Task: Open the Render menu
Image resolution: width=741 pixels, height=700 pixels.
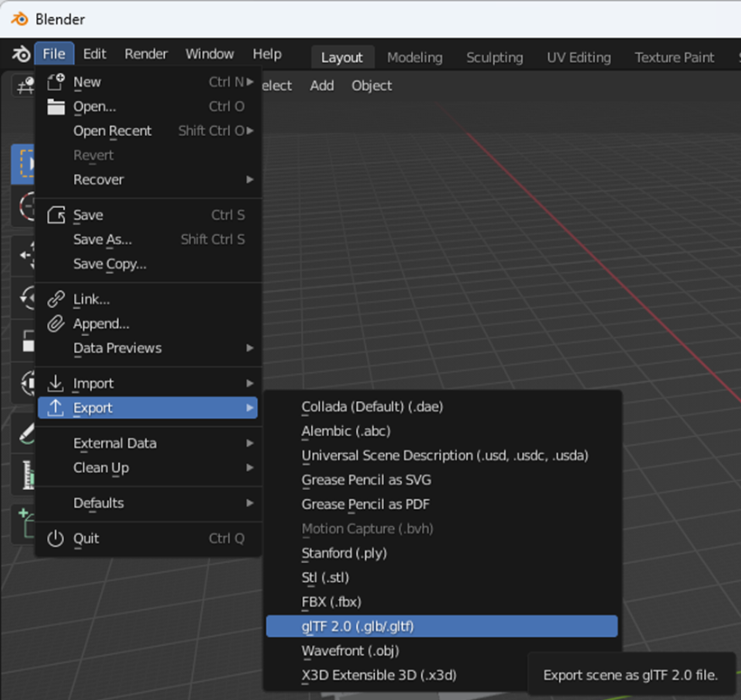Action: tap(146, 54)
